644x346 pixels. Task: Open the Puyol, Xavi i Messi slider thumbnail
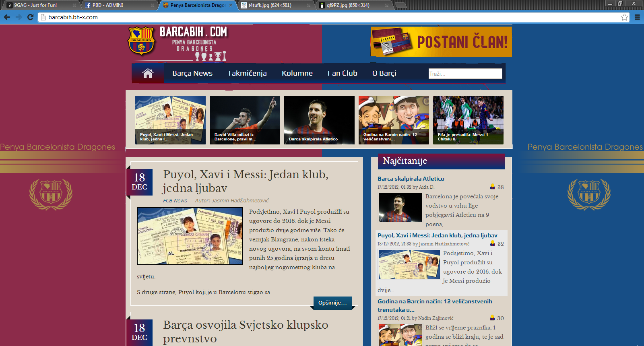click(x=170, y=120)
